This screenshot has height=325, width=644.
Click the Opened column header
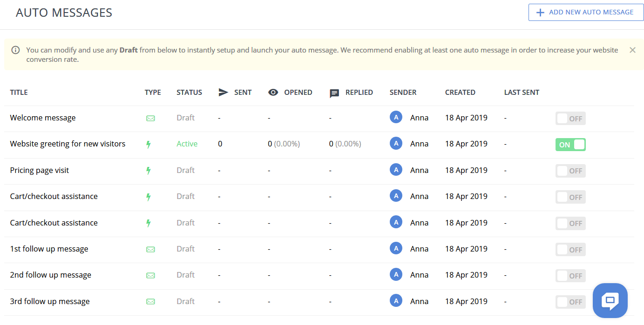coord(298,93)
